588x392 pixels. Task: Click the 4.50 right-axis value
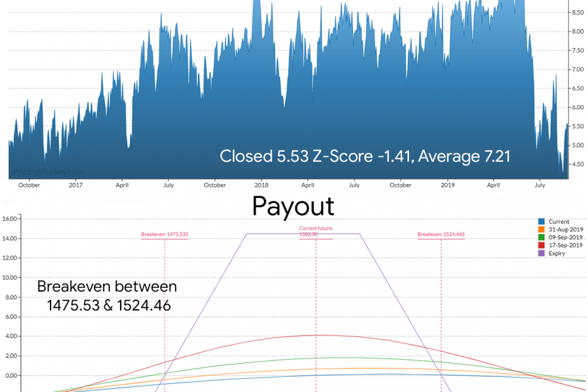578,164
